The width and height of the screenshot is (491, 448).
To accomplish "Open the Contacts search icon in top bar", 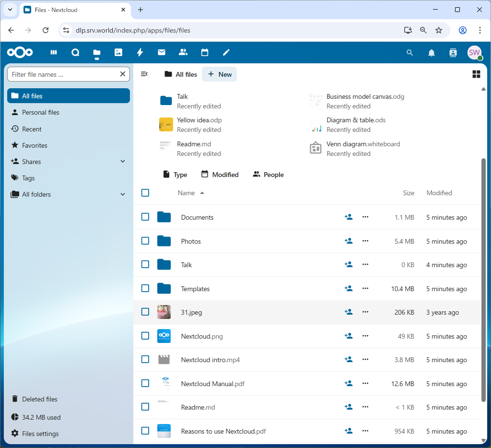I will click(453, 53).
